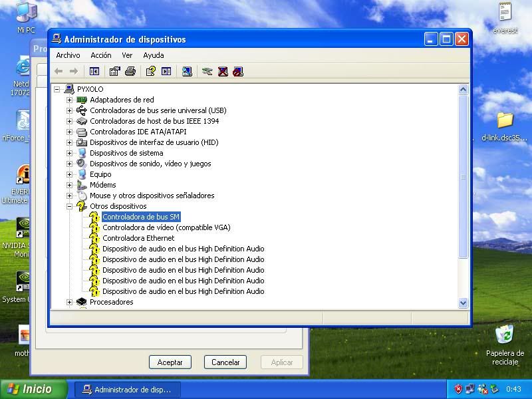Open Properties via the toolbar icon
532x399 pixels.
(114, 71)
